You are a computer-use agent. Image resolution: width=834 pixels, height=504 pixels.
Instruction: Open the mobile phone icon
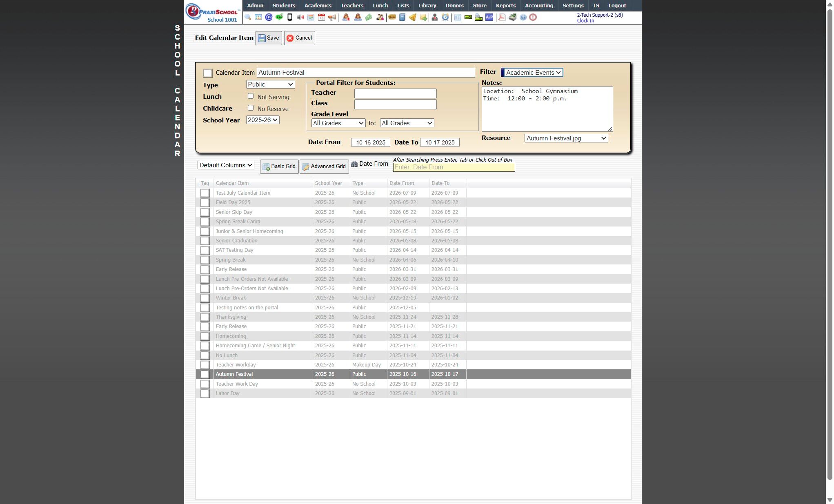[x=290, y=17]
